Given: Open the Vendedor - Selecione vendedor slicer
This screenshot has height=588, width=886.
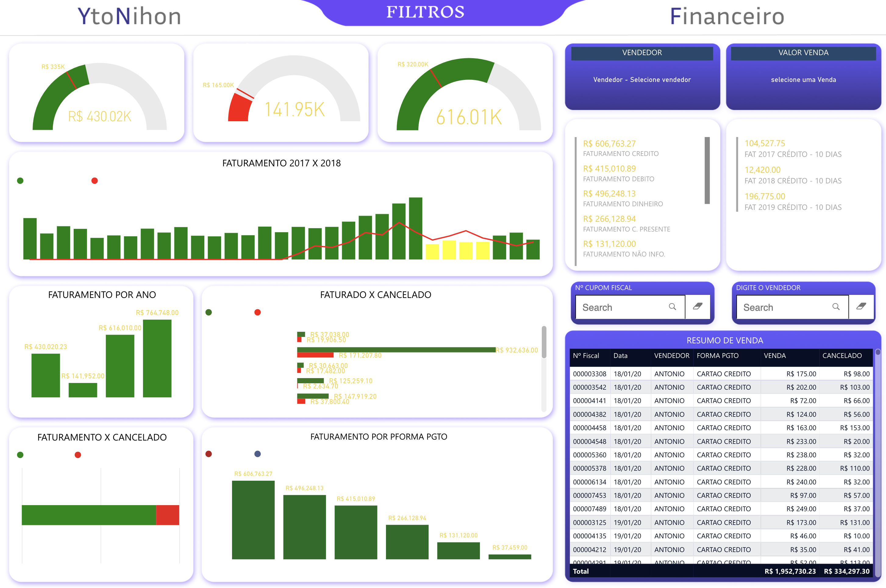Looking at the screenshot, I should (642, 80).
